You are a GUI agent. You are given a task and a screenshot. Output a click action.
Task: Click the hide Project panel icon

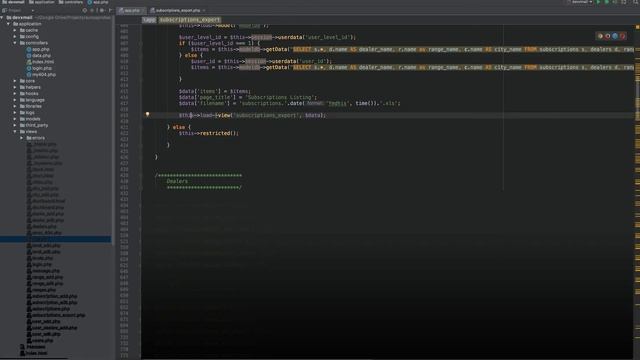[x=110, y=10]
